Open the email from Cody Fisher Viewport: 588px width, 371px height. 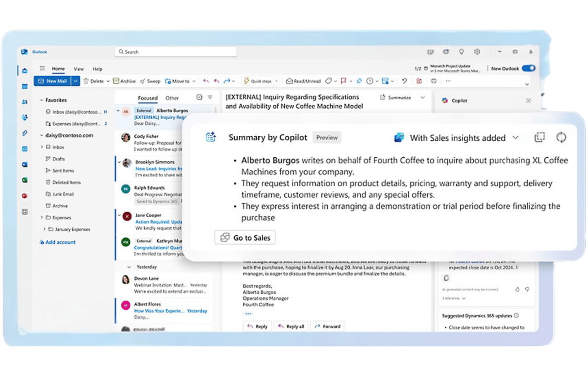click(149, 143)
